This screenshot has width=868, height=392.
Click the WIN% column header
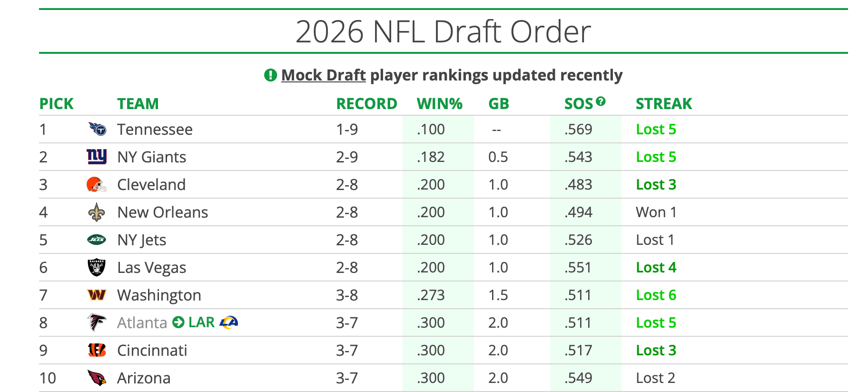pyautogui.click(x=439, y=104)
